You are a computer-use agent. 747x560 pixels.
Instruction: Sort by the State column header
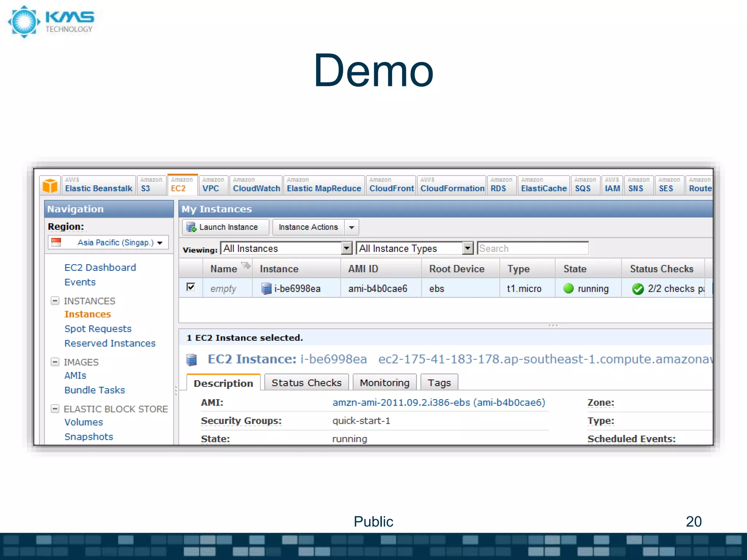coord(588,269)
